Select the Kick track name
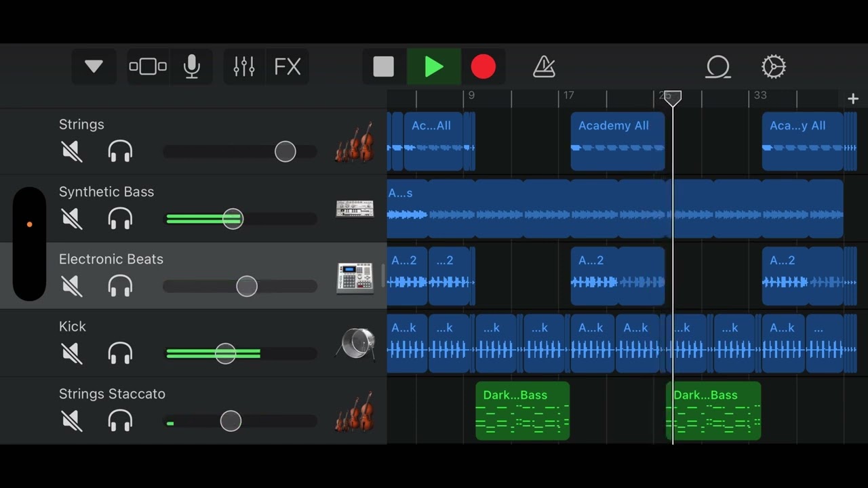 73,326
